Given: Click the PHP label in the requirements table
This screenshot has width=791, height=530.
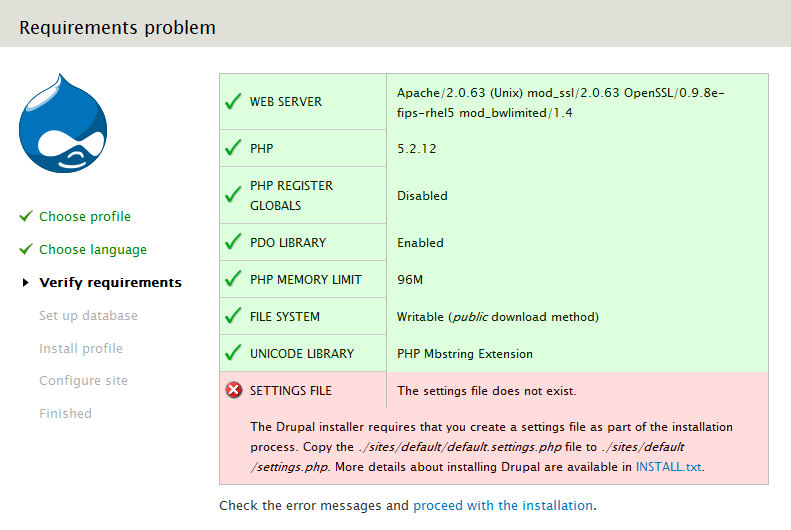Looking at the screenshot, I should pos(261,149).
